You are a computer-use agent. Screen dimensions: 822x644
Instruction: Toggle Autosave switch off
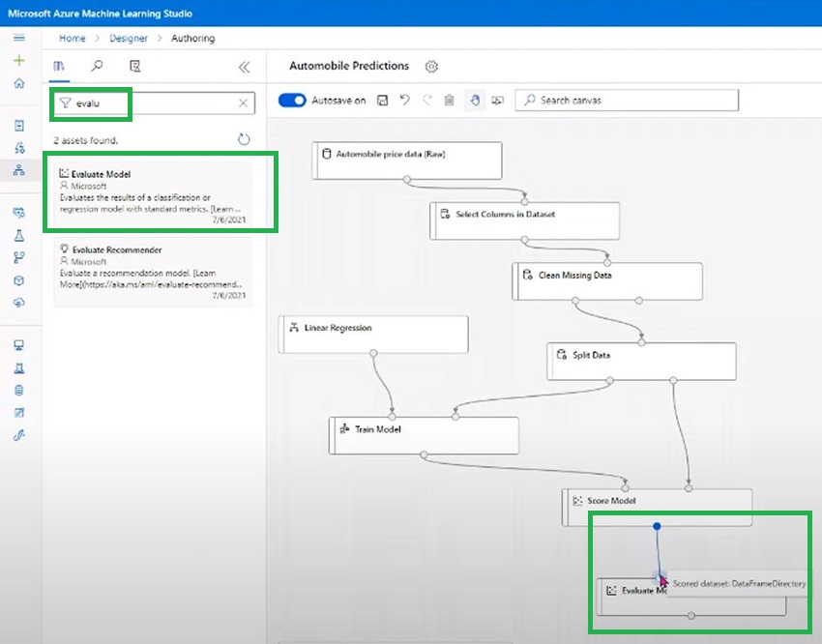[292, 101]
